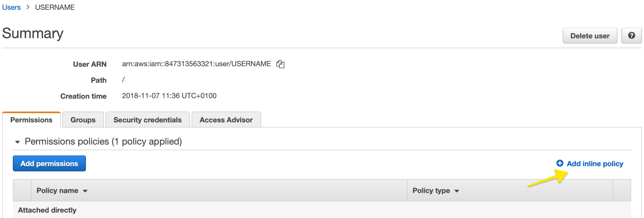Open help via question mark icon
Screen dimensions: 644x218
[631, 36]
